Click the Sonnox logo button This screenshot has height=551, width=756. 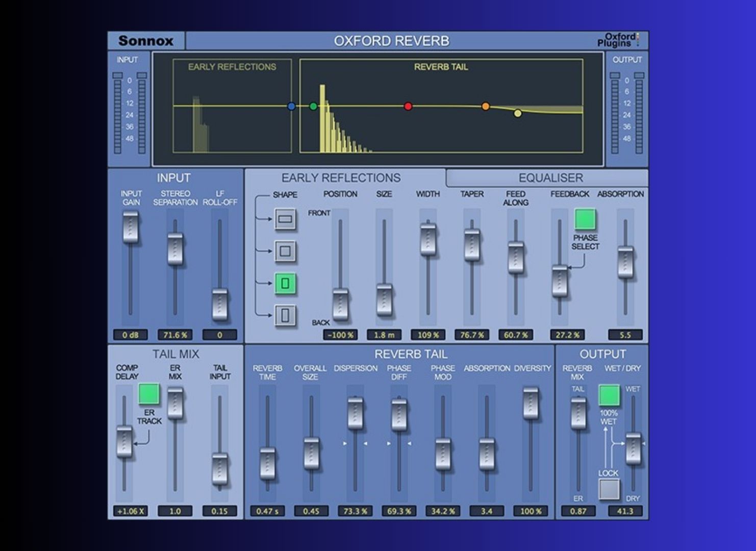pyautogui.click(x=146, y=41)
